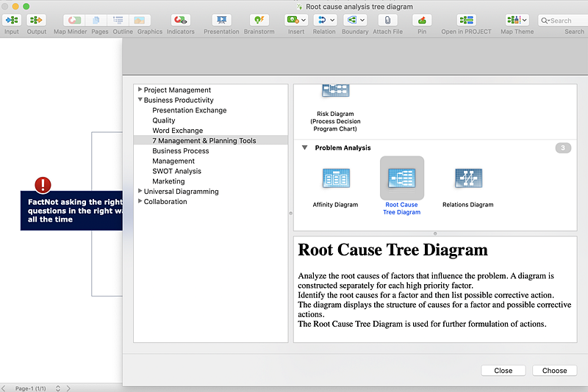The width and height of the screenshot is (588, 392).
Task: Click the Pin toolbar icon
Action: [421, 21]
